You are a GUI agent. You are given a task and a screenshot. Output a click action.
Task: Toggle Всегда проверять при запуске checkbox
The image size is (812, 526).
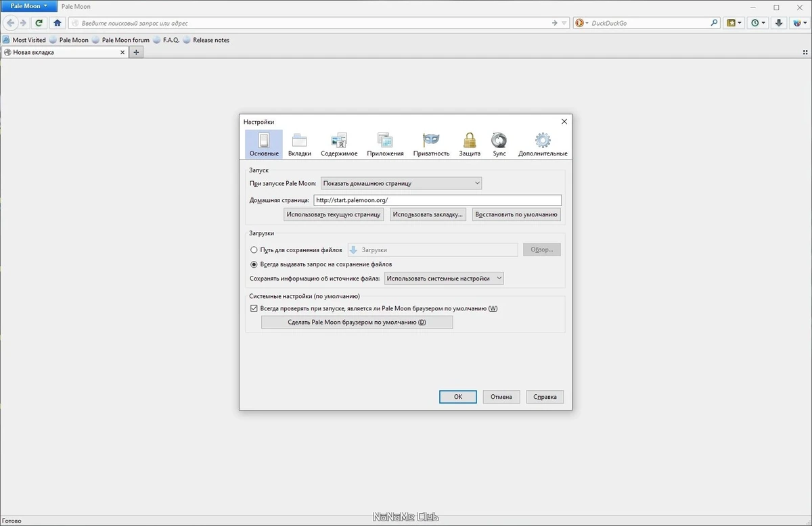(254, 308)
